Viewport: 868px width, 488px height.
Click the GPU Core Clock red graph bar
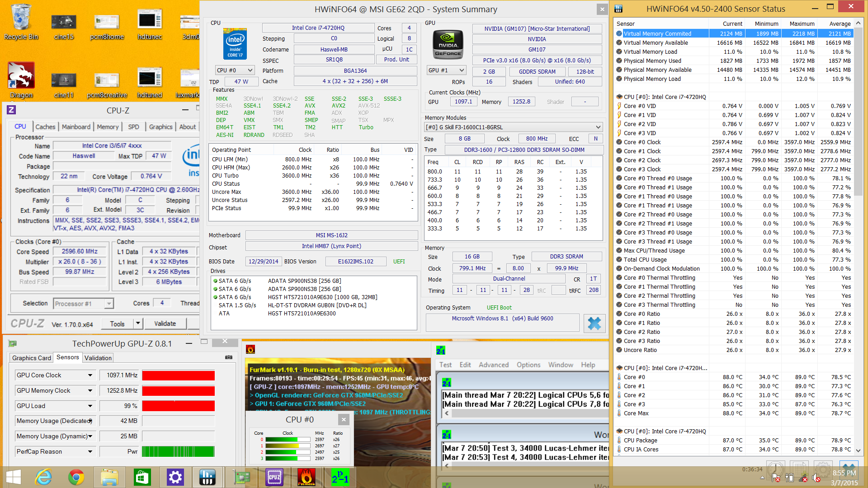pyautogui.click(x=178, y=375)
